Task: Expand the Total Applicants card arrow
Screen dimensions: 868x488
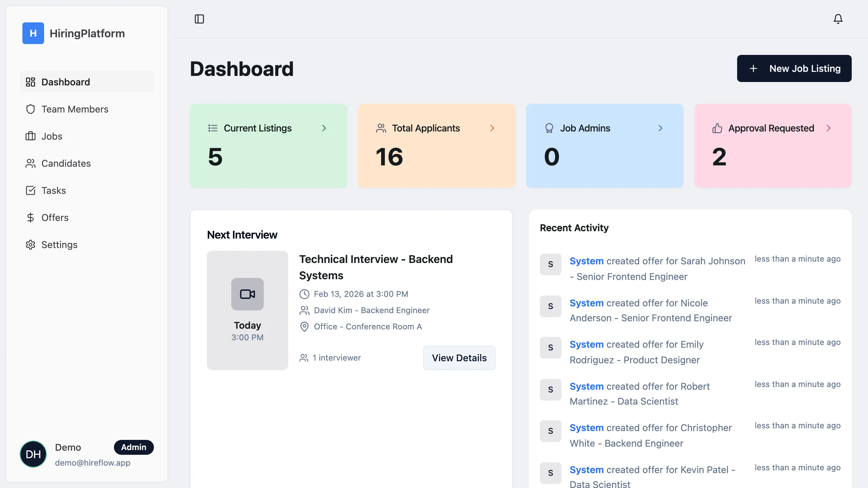Action: [492, 128]
